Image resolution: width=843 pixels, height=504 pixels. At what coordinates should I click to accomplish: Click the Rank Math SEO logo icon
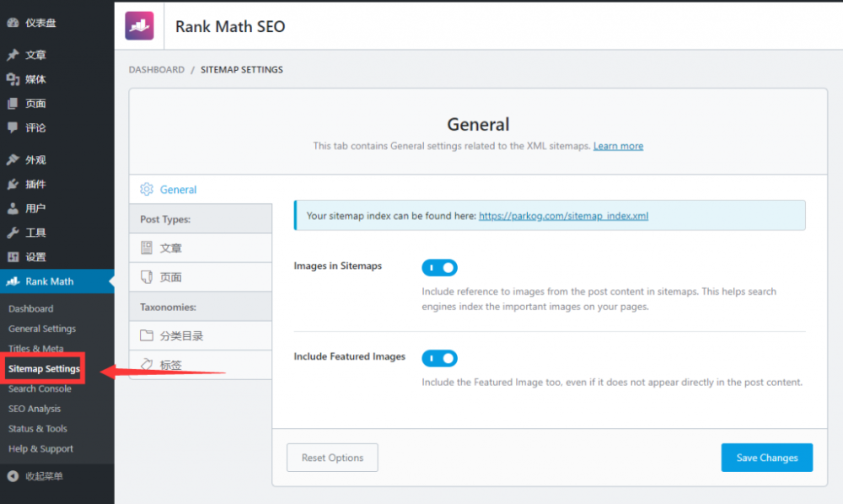pyautogui.click(x=139, y=26)
